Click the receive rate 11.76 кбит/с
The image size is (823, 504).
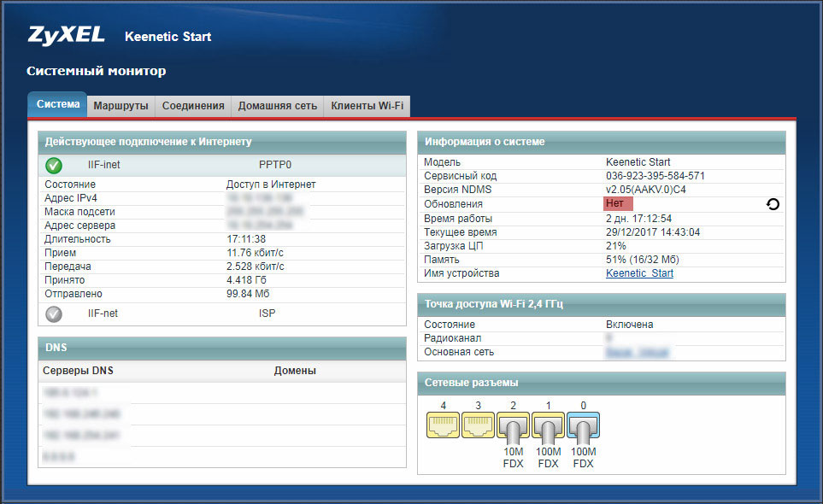[255, 253]
